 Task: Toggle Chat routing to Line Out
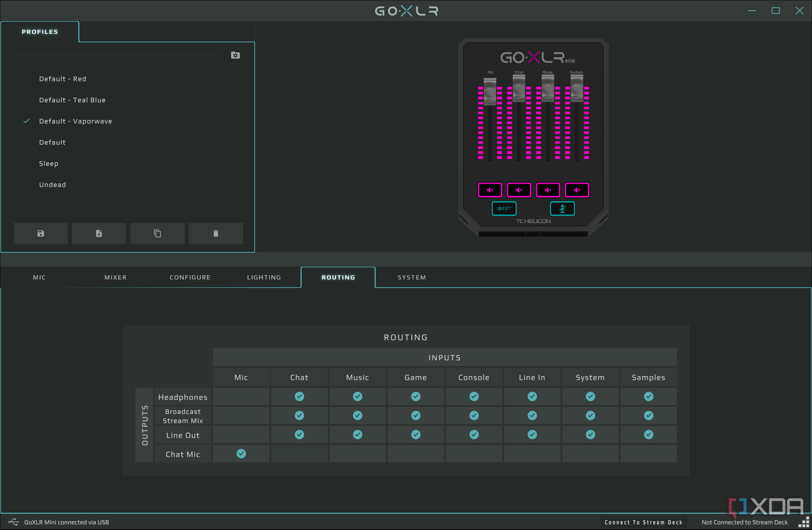[299, 435]
